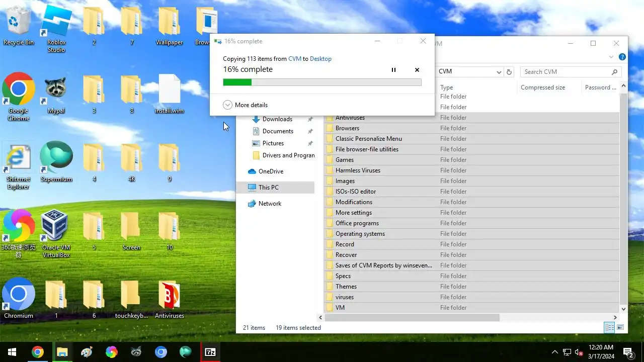The width and height of the screenshot is (644, 362).
Task: Open Chrome from the taskbar
Action: [38, 352]
